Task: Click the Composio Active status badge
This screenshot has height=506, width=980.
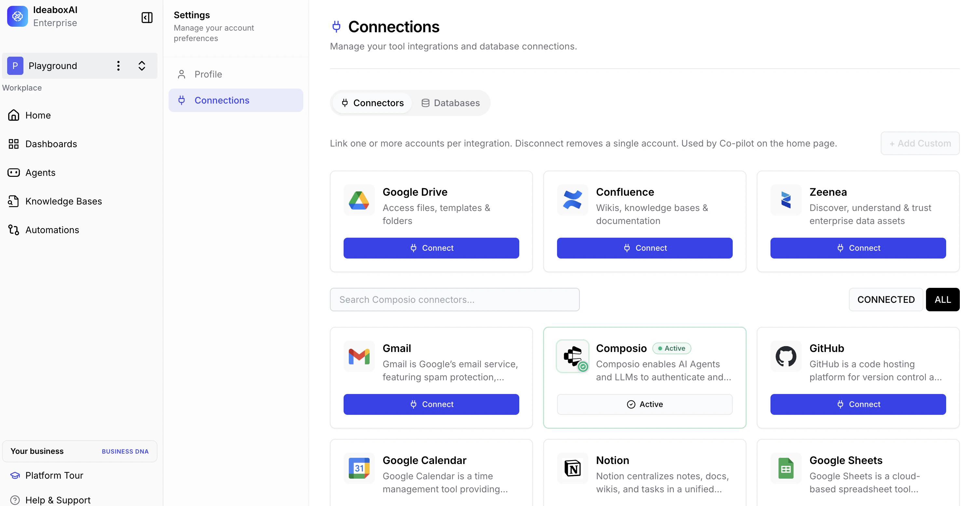Action: click(x=672, y=348)
